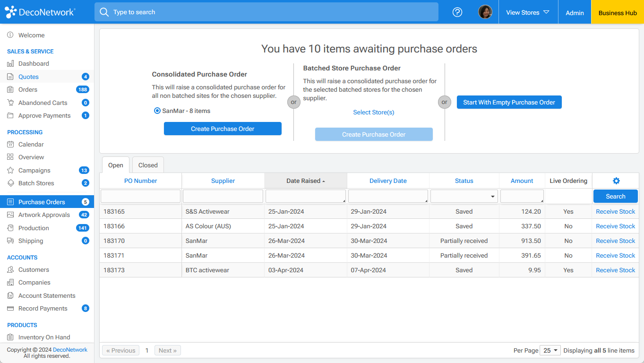Sort by Amount column header

pos(522,181)
